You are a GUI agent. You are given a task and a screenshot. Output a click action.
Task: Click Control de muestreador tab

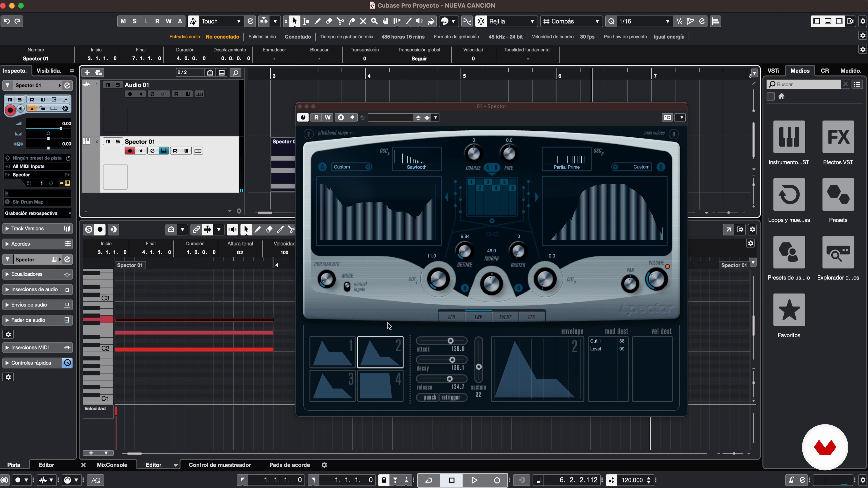click(x=220, y=465)
